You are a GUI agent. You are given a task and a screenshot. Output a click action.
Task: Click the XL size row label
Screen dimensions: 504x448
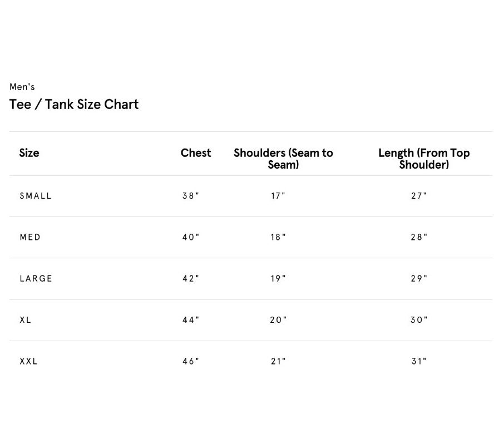(x=26, y=320)
